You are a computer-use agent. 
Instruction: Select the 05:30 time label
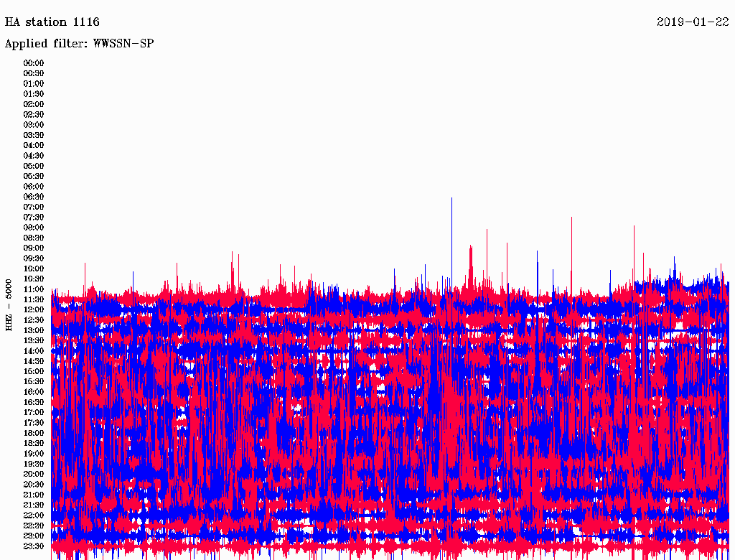[x=34, y=177]
